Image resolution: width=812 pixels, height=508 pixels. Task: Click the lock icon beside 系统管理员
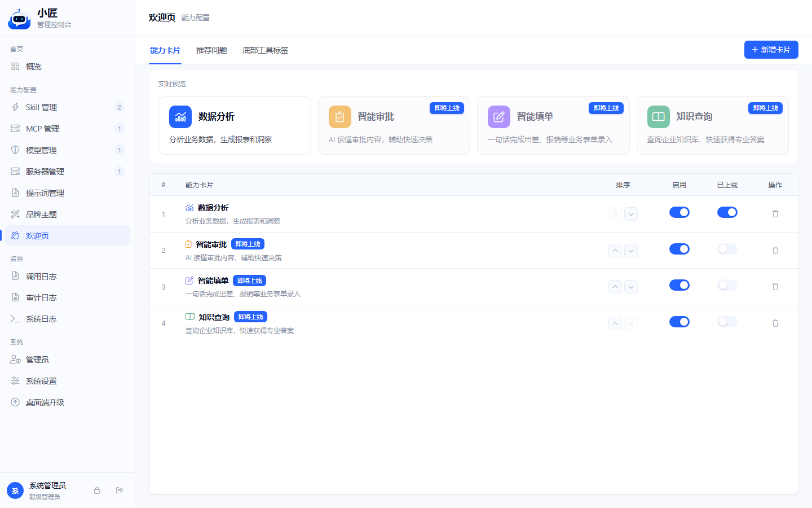click(97, 491)
